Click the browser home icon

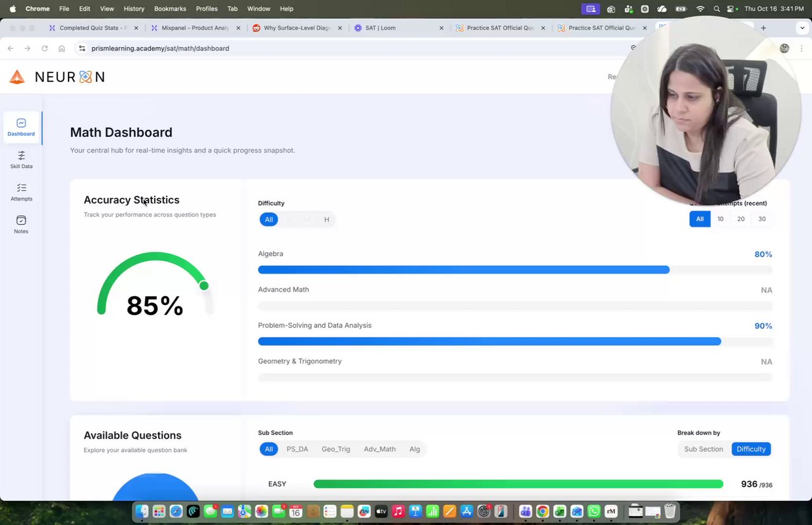point(62,48)
